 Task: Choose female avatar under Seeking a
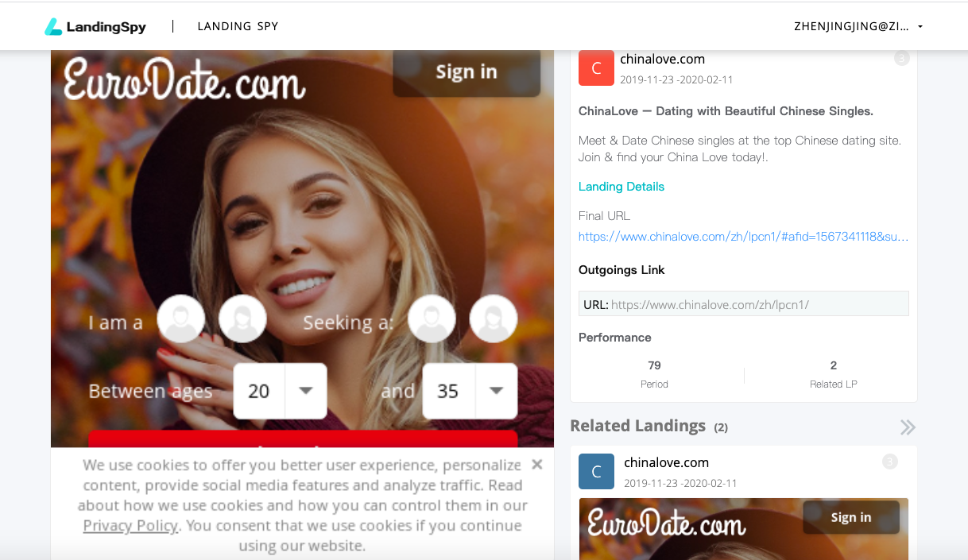(494, 319)
